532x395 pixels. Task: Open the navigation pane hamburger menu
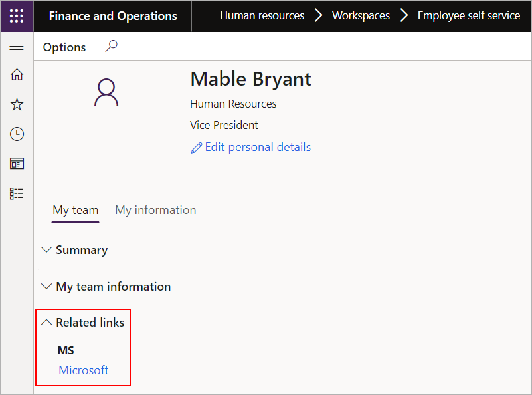tap(16, 46)
